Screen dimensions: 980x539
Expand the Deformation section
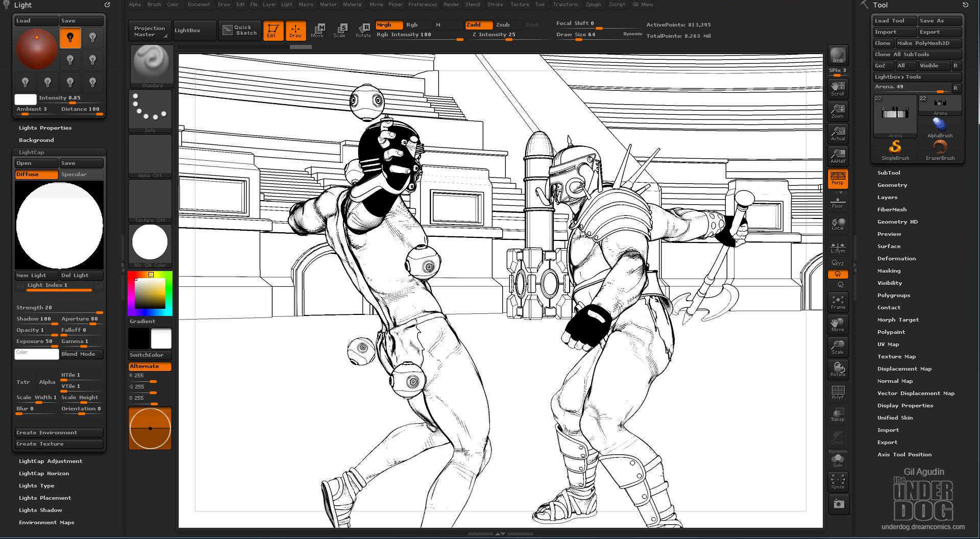(x=896, y=258)
